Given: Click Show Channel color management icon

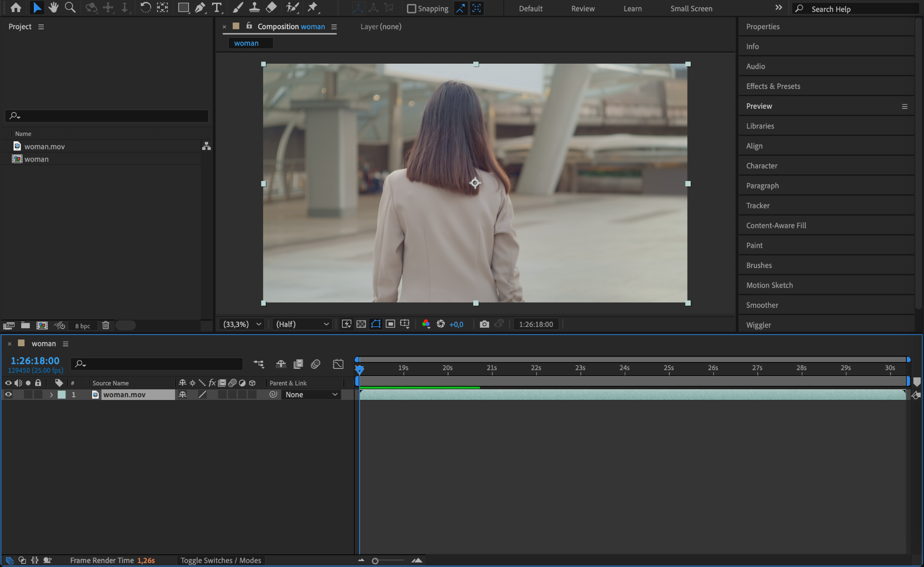Looking at the screenshot, I should pos(426,324).
